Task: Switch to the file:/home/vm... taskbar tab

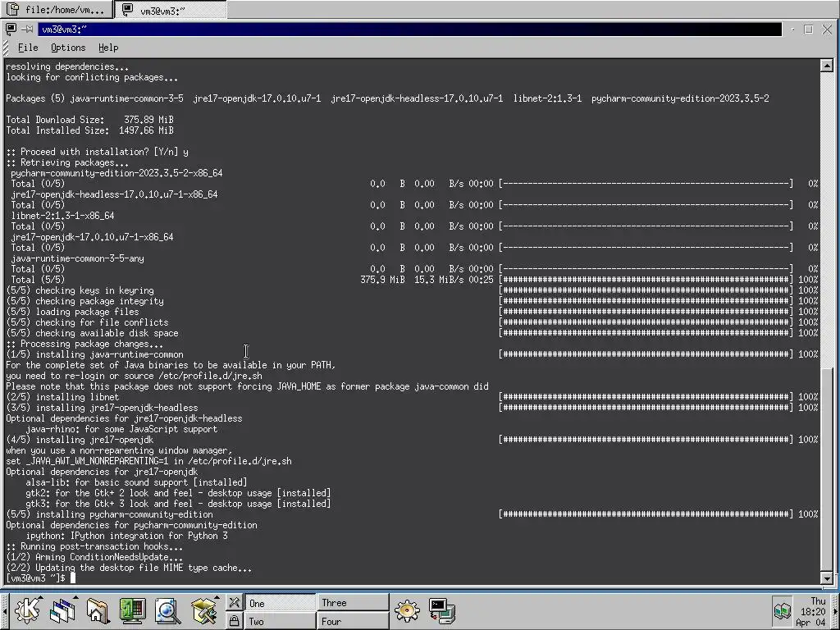Action: 57,10
